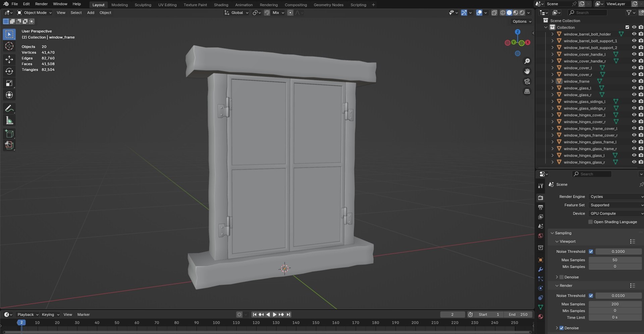Open the Render properties tab
644x334 pixels.
tap(540, 198)
